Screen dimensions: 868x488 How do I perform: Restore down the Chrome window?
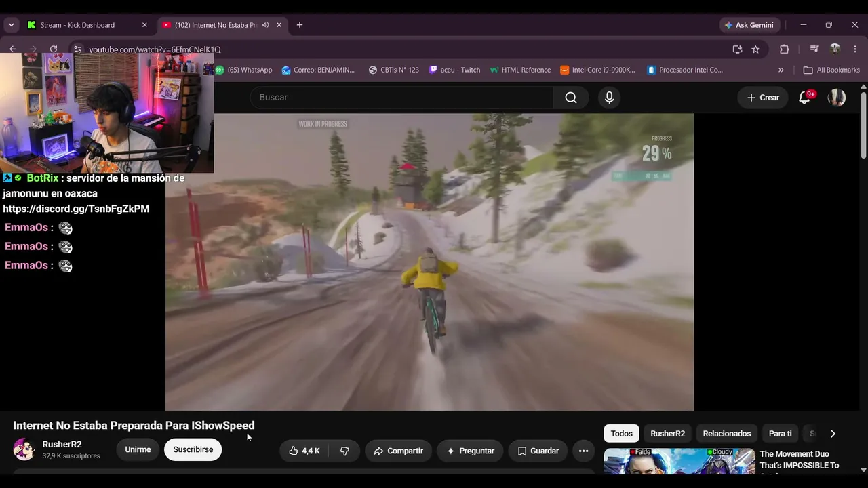829,25
